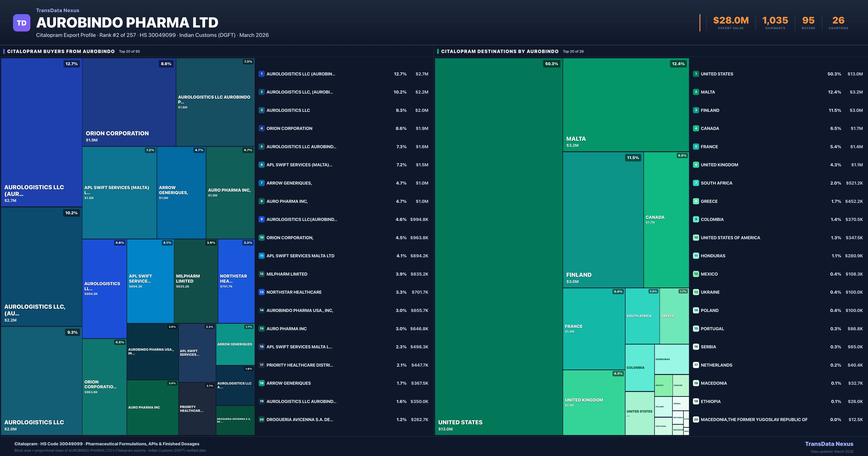Viewport: 868px width, 456px height.
Task: Click the rank 13 badge beside NORTHSTAR HEALTHCARE
Action: point(262,292)
